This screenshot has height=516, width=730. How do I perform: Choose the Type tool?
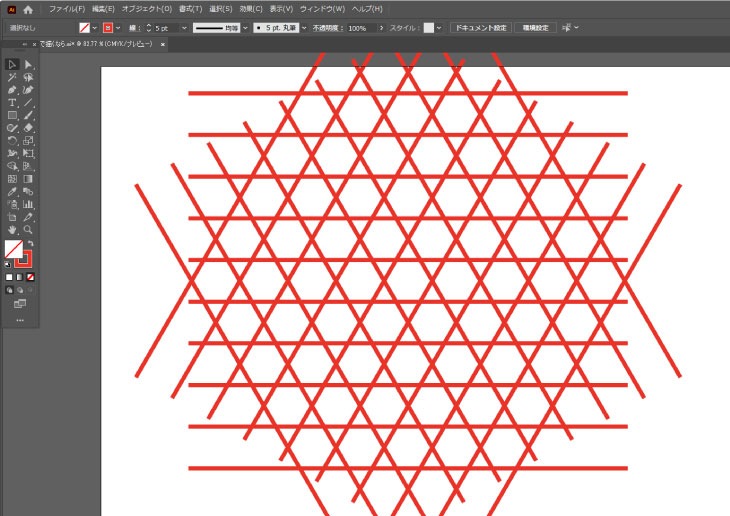tap(12, 103)
